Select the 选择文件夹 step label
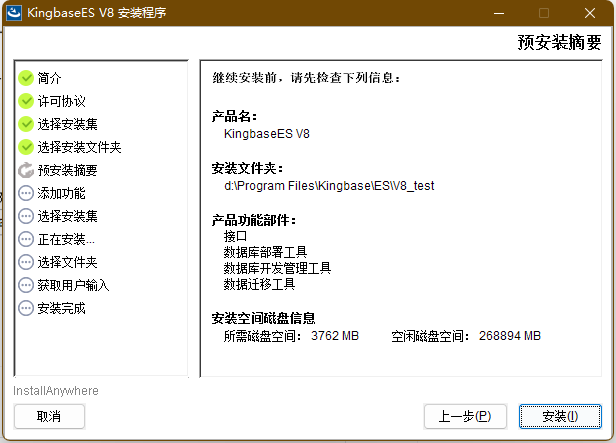The height and width of the screenshot is (443, 616). point(68,262)
